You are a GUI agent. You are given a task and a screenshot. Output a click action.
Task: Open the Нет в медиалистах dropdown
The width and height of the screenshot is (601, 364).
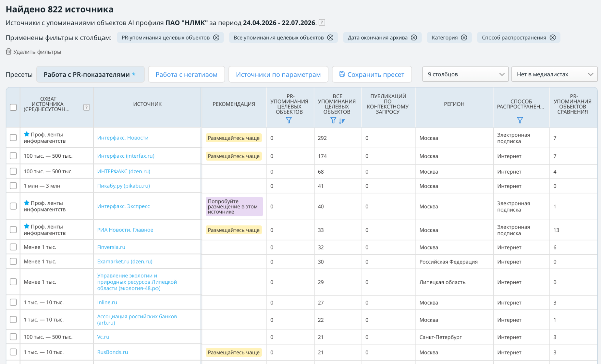(x=554, y=74)
